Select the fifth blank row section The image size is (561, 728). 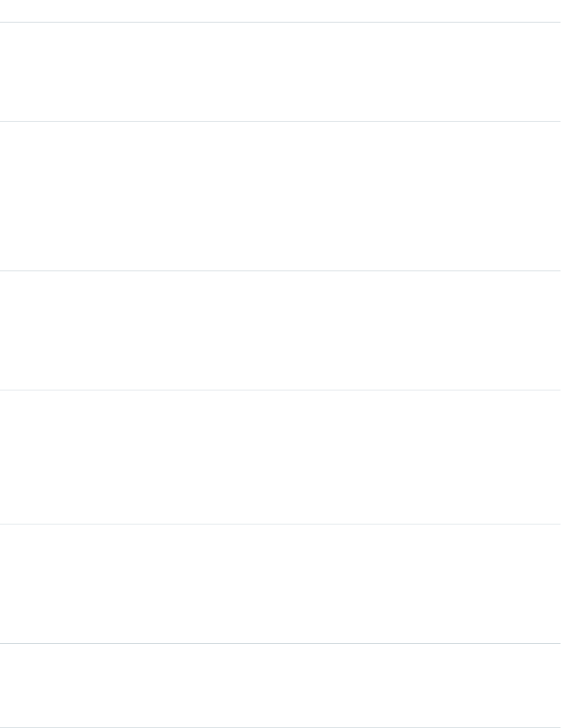[280, 584]
